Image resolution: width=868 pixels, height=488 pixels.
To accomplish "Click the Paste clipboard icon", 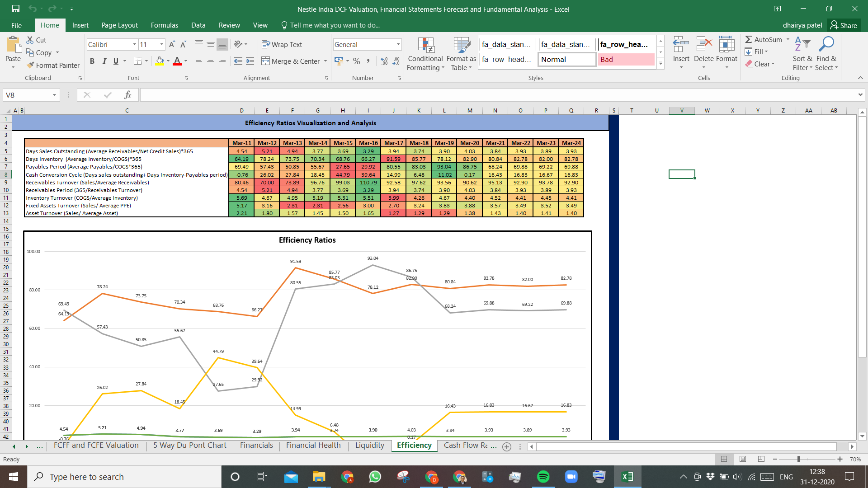I will point(13,45).
